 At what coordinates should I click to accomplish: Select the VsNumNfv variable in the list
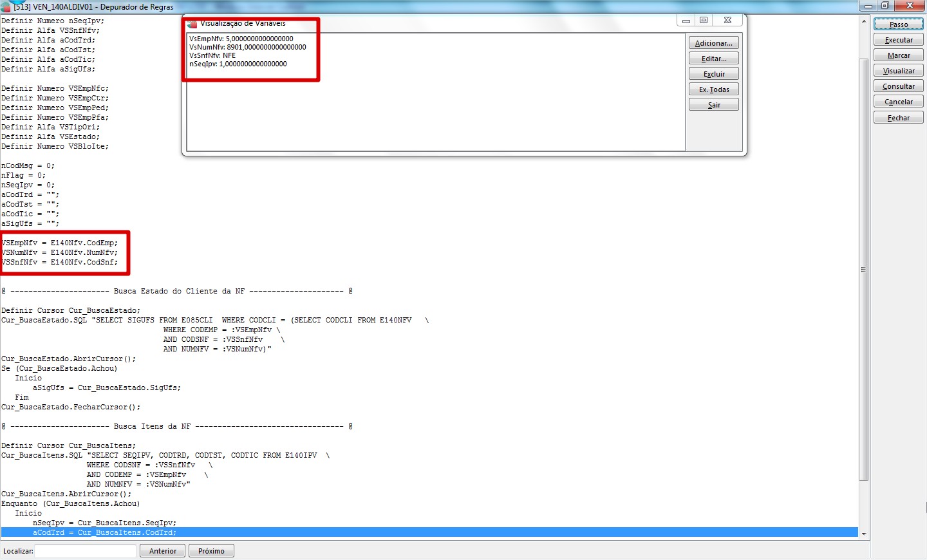[x=247, y=47]
